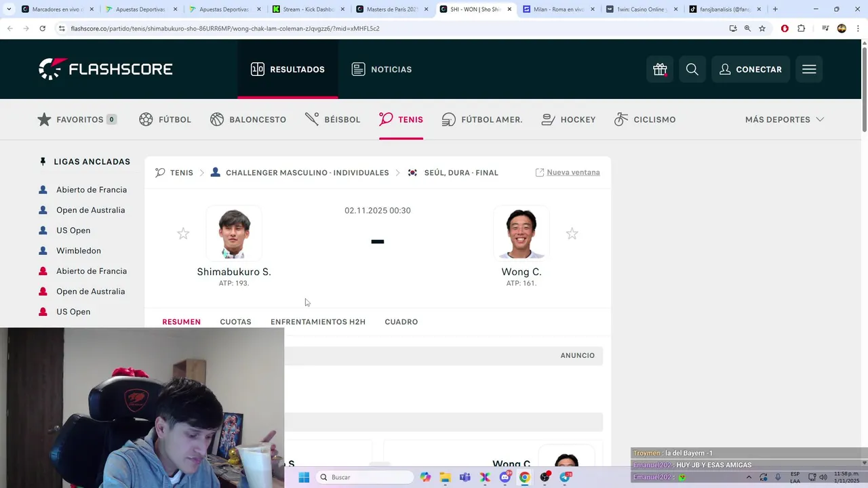Open the Windows Start menu
Image resolution: width=868 pixels, height=488 pixels.
(304, 477)
